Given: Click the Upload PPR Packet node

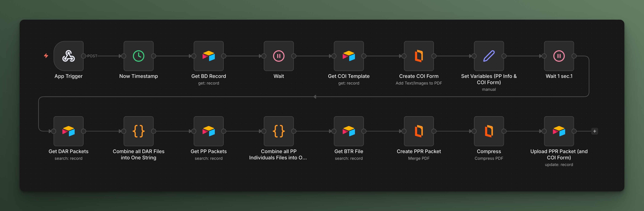Looking at the screenshot, I should tap(559, 131).
